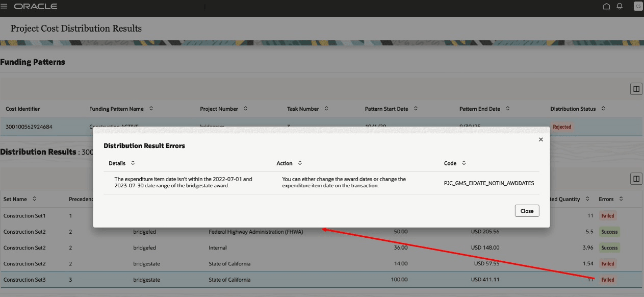Viewport: 644px width, 297px height.
Task: Click the 50.00 percentage cell
Action: [401, 232]
